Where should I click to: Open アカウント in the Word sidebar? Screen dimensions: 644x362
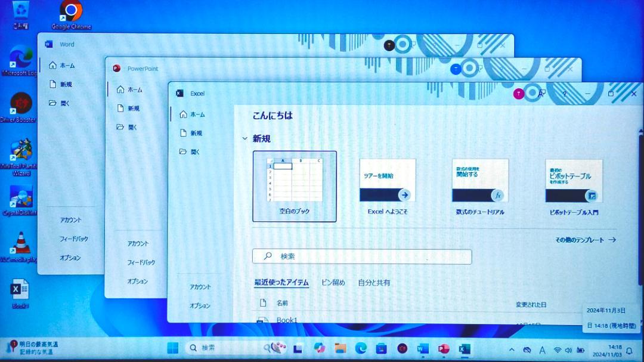click(70, 220)
